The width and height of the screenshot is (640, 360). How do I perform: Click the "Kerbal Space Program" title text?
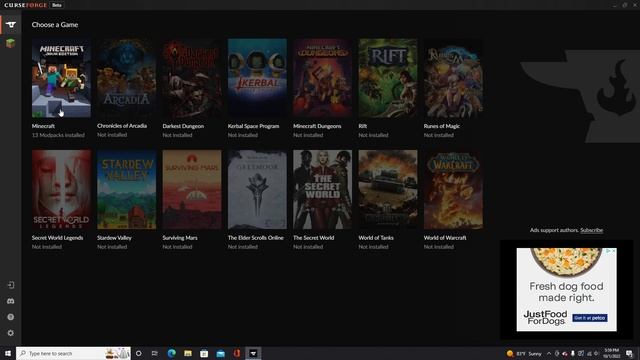pyautogui.click(x=253, y=126)
